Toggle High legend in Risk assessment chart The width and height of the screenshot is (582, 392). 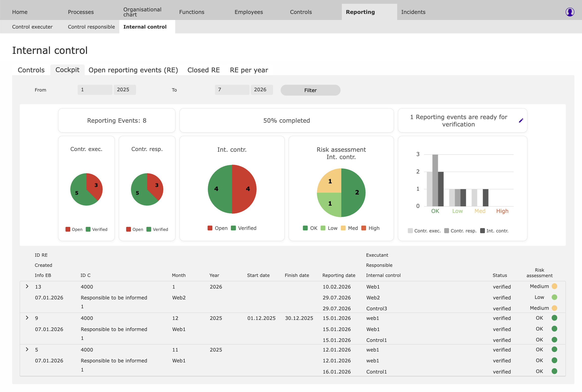(371, 228)
